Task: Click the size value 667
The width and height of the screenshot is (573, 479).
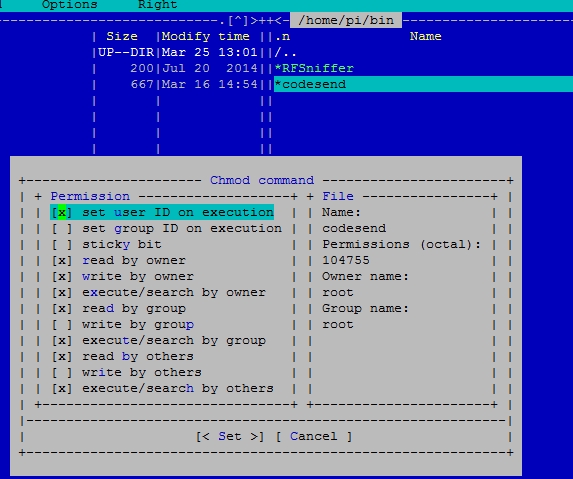Action: tap(142, 84)
